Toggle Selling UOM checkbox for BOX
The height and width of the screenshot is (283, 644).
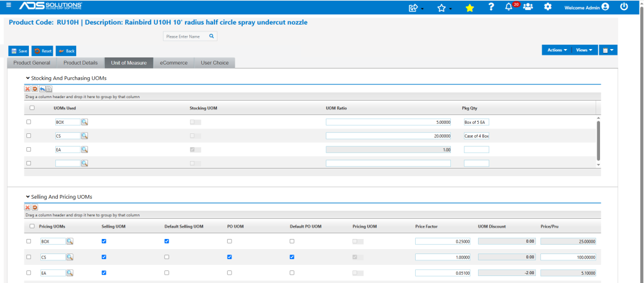tap(104, 241)
